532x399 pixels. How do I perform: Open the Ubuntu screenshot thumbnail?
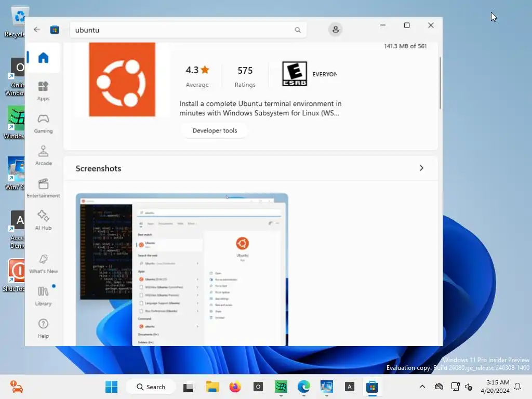[182, 270]
